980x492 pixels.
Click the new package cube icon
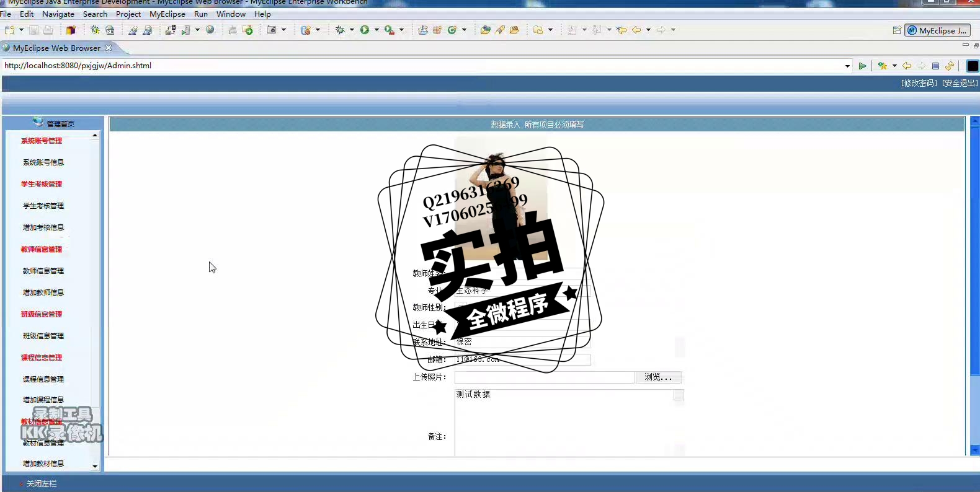click(71, 30)
